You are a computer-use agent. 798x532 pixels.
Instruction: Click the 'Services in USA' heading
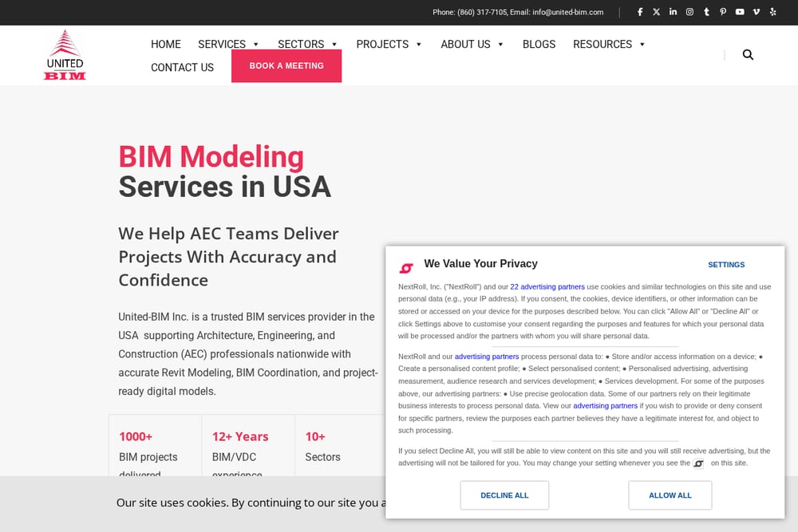pos(224,187)
